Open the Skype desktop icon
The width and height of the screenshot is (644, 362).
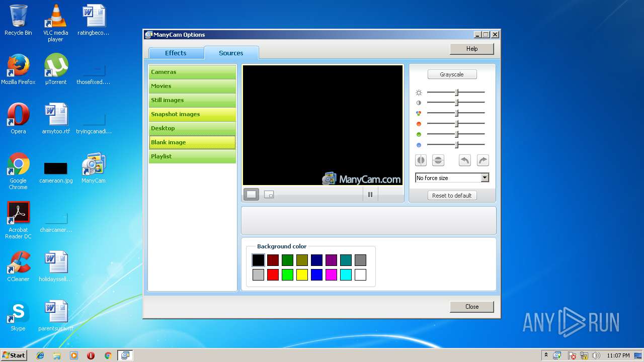[x=18, y=316]
